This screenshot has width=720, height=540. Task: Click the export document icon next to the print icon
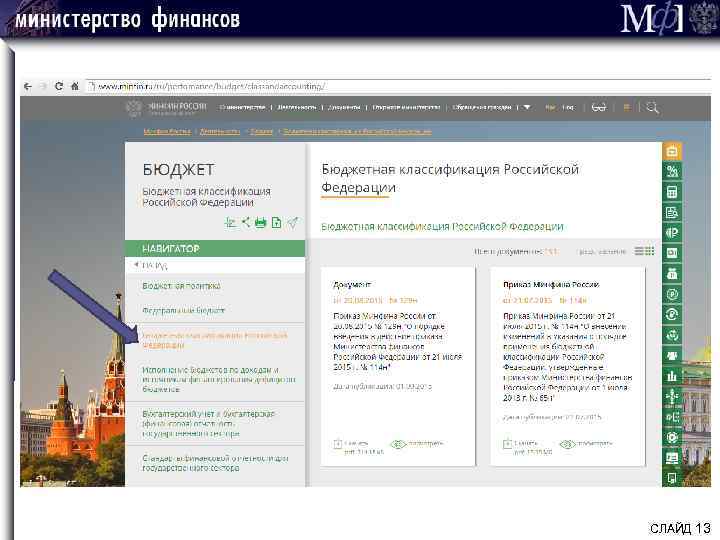[x=276, y=223]
